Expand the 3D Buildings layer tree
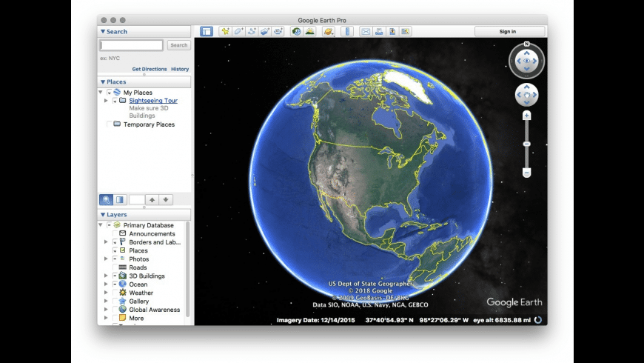Image resolution: width=644 pixels, height=363 pixels. click(x=106, y=276)
